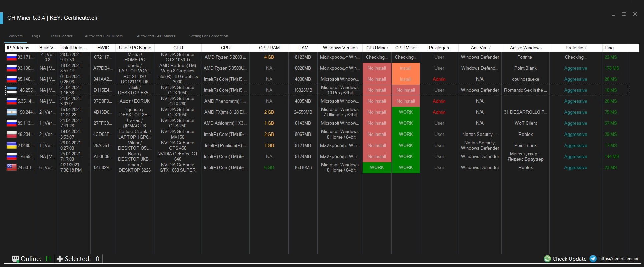Click the green '6 GB' GPU RAM cell
The height and width of the screenshot is (267, 644).
[x=269, y=167]
